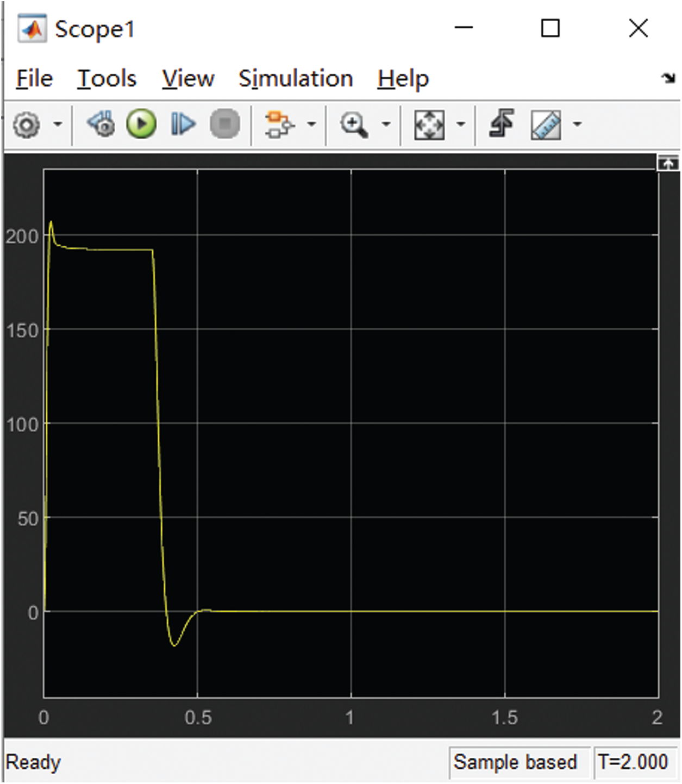Screen dimensions: 682x784
Task: Select the Zoom magnifier tool
Action: [354, 125]
